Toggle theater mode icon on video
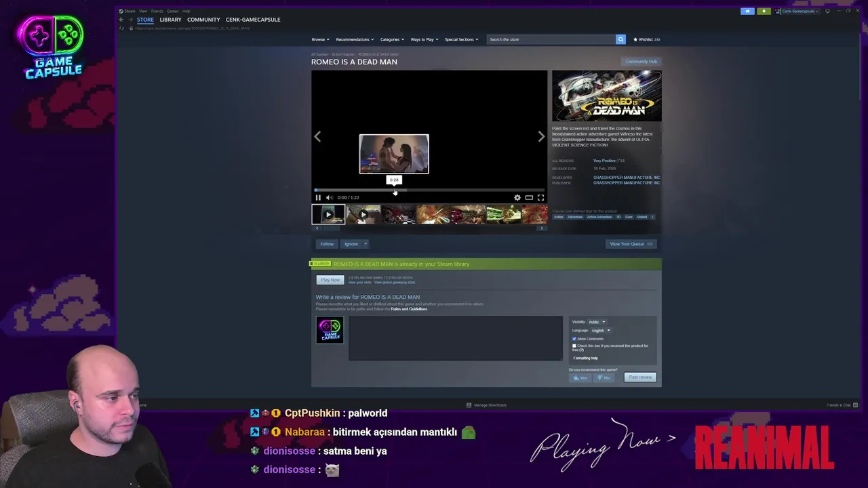 (x=529, y=197)
